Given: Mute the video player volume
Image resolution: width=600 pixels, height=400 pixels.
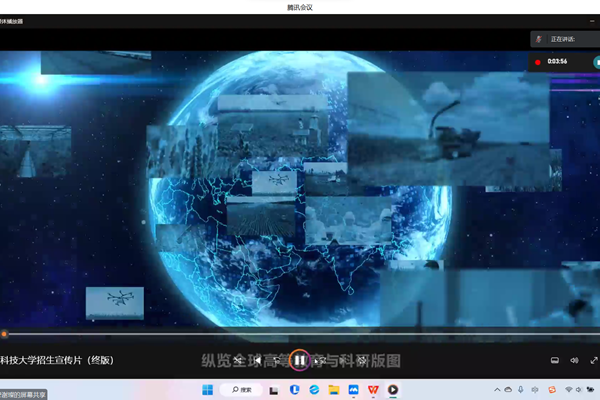Looking at the screenshot, I should tap(574, 360).
